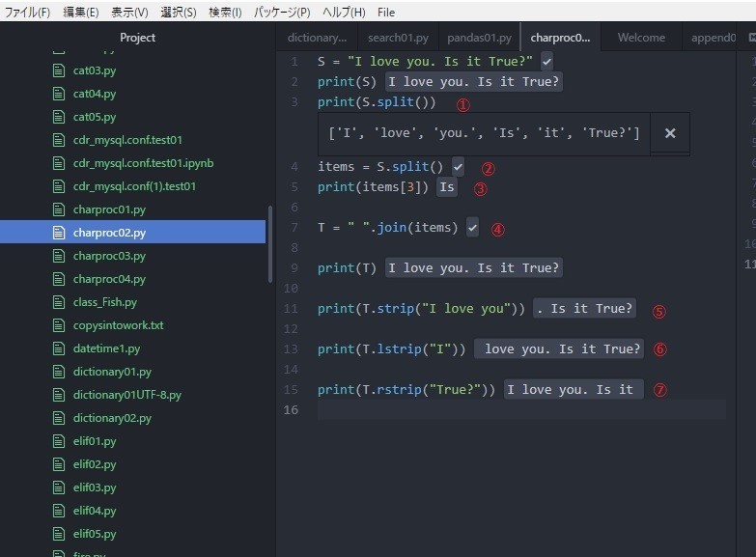Place the cursor on empty line 16
This screenshot has height=557, width=756.
(521, 410)
